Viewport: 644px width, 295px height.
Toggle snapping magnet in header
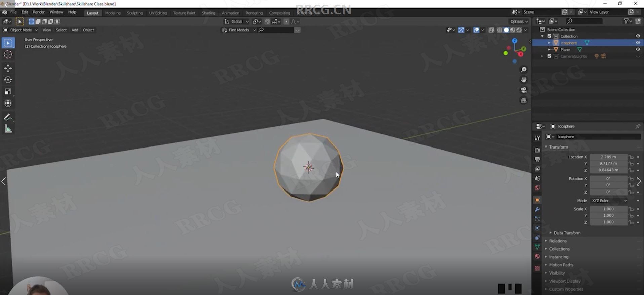[x=267, y=22]
